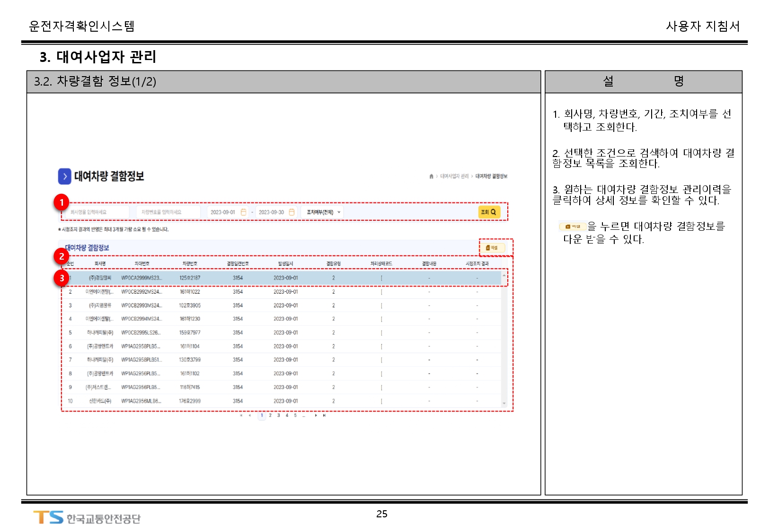This screenshot has height=532, width=769.
Task: Open calendar picker for end date 2023-09-30
Action: pos(292,212)
